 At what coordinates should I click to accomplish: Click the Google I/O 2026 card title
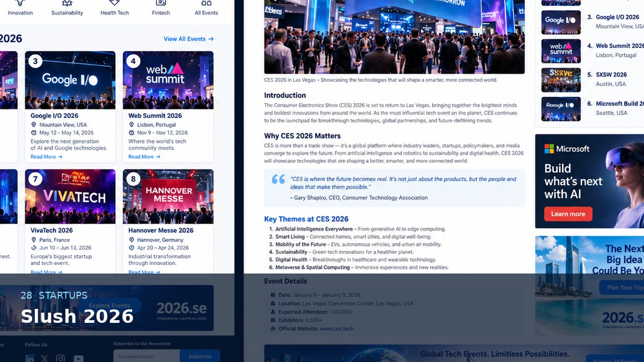(x=54, y=116)
